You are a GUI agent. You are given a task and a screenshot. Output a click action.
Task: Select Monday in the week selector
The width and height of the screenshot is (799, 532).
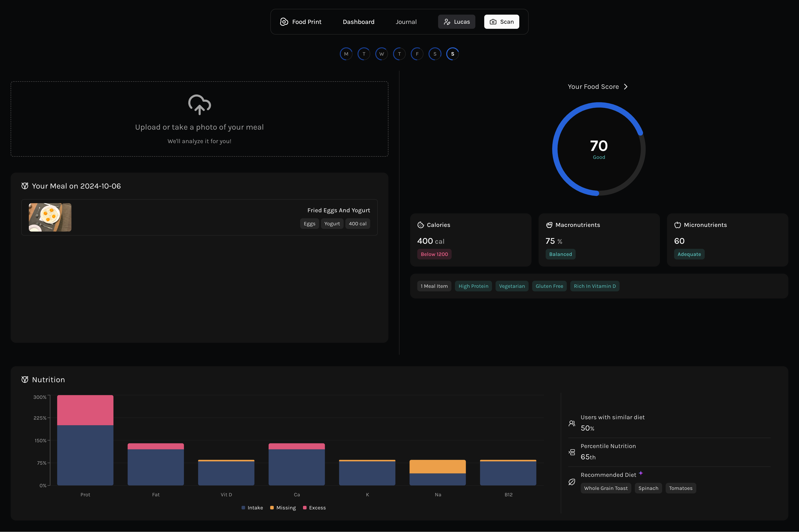(x=346, y=54)
